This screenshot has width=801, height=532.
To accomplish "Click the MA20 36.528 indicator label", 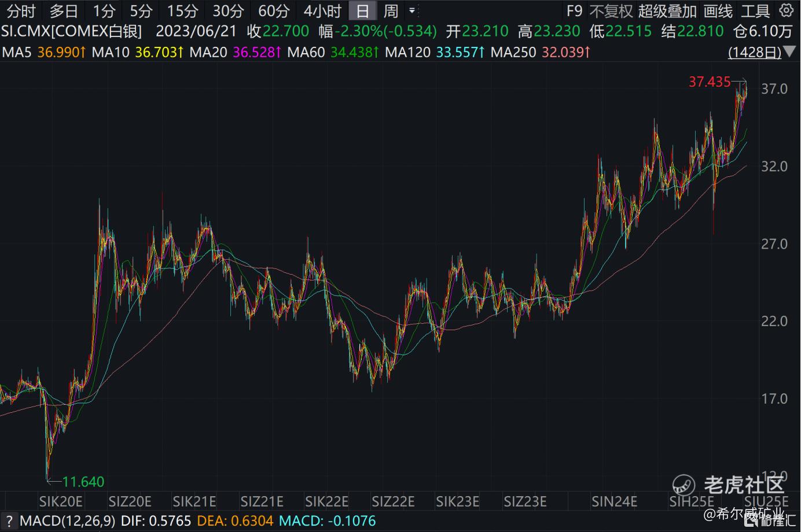I will click(236, 53).
